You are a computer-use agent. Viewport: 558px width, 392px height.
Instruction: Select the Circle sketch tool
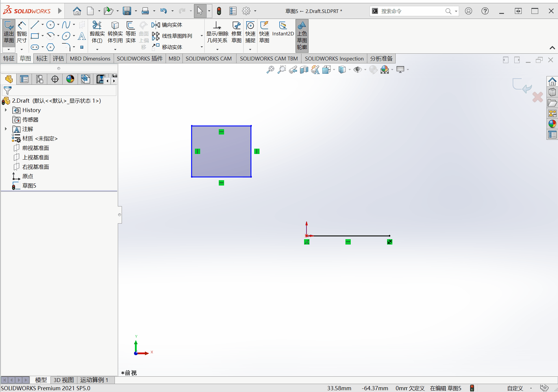tap(50, 25)
